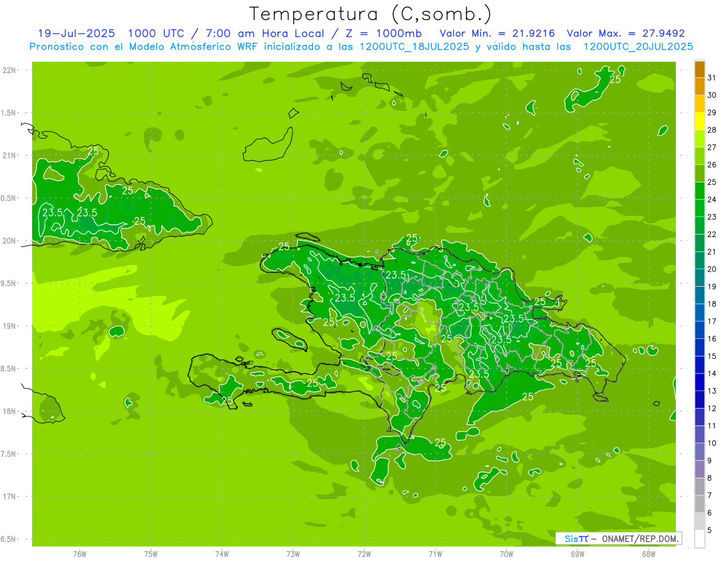This screenshot has width=728, height=562.
Task: Click the swatch between 27 and 28
Action: tap(699, 139)
